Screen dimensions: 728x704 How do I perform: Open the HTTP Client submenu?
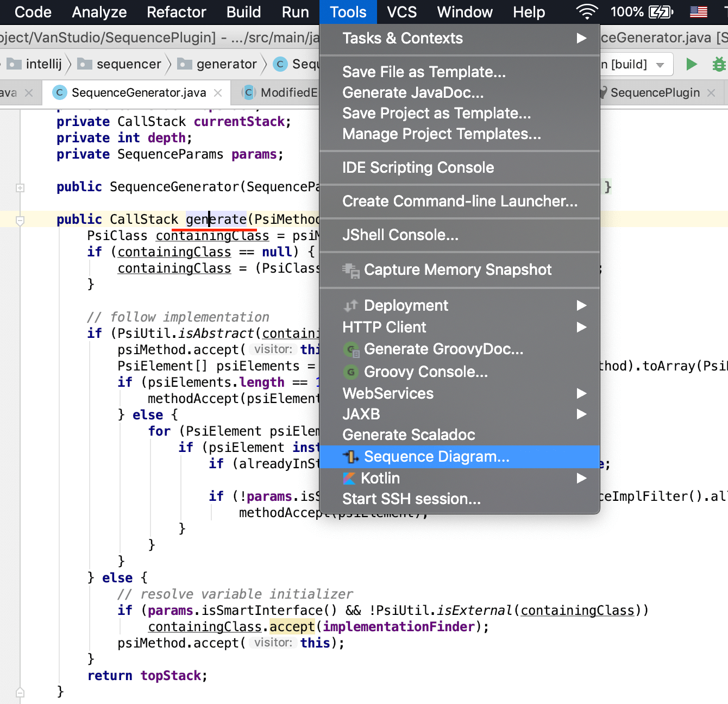[460, 328]
